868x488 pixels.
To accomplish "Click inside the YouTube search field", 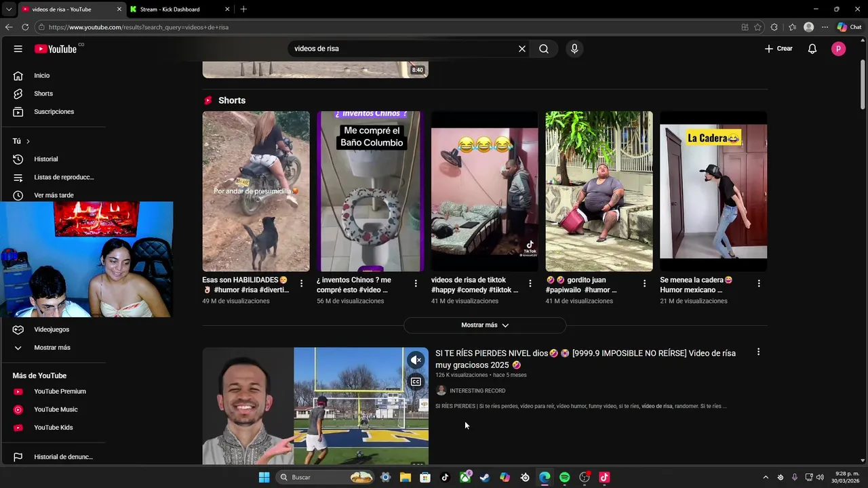I will [x=403, y=49].
